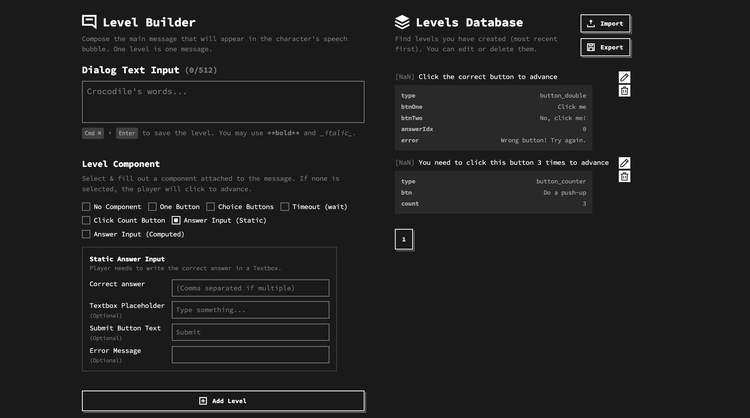
Task: Select the Timeout (wait) checkbox
Action: (x=285, y=207)
